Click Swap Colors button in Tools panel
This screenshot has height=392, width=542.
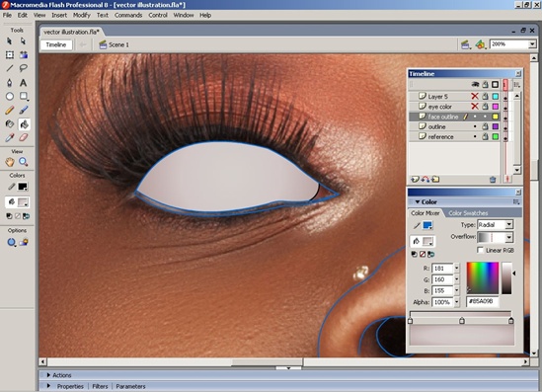[x=26, y=216]
